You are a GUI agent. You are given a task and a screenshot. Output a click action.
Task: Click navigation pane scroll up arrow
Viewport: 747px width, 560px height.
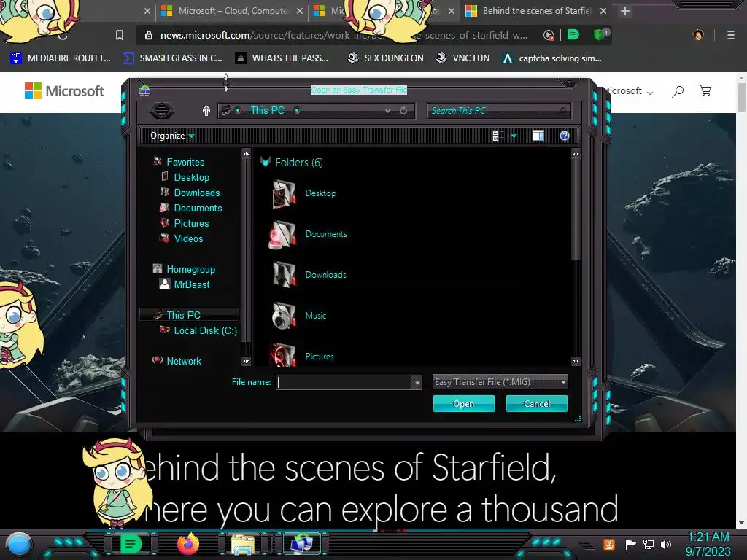246,153
